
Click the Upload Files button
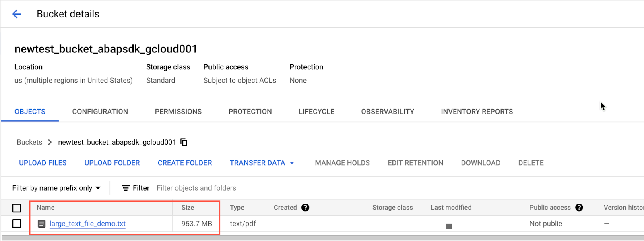tap(43, 163)
